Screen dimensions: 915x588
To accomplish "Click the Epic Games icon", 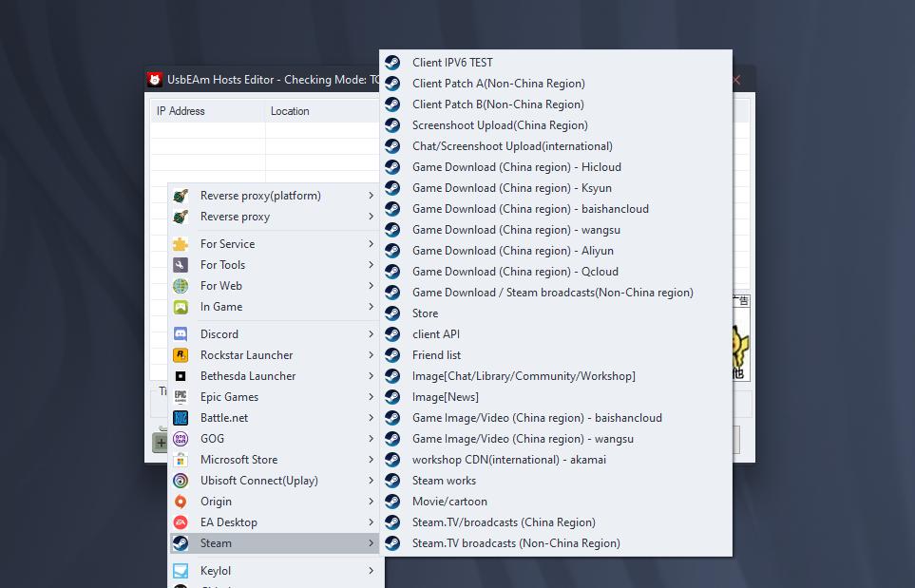I will (181, 397).
